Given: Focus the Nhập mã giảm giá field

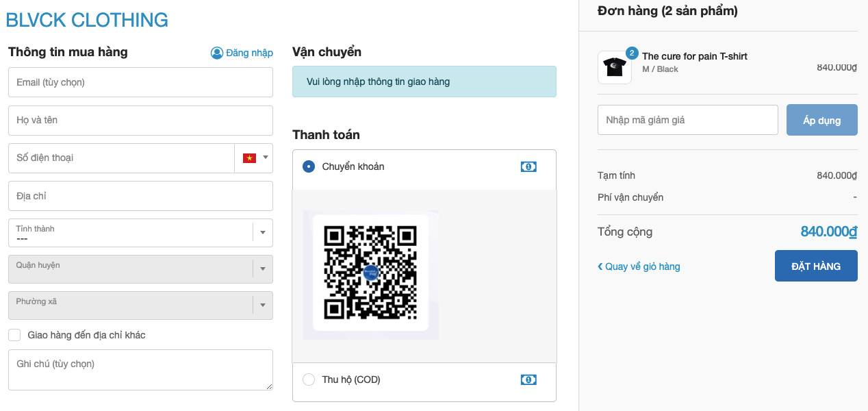Looking at the screenshot, I should point(687,120).
